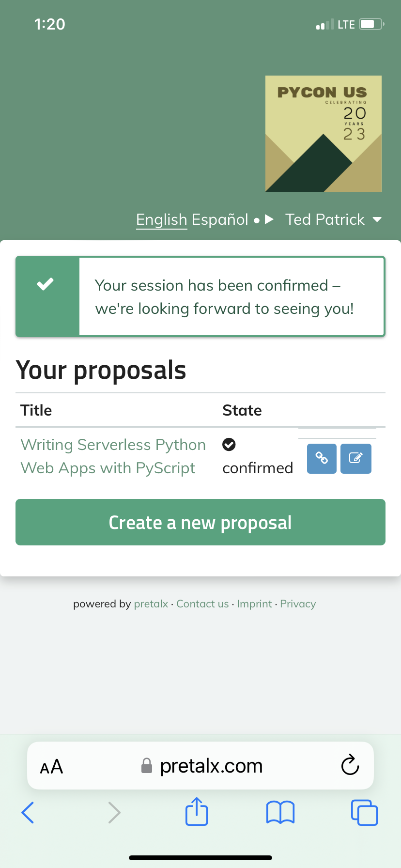The height and width of the screenshot is (868, 401).
Task: Open the Contact us link
Action: coord(202,604)
